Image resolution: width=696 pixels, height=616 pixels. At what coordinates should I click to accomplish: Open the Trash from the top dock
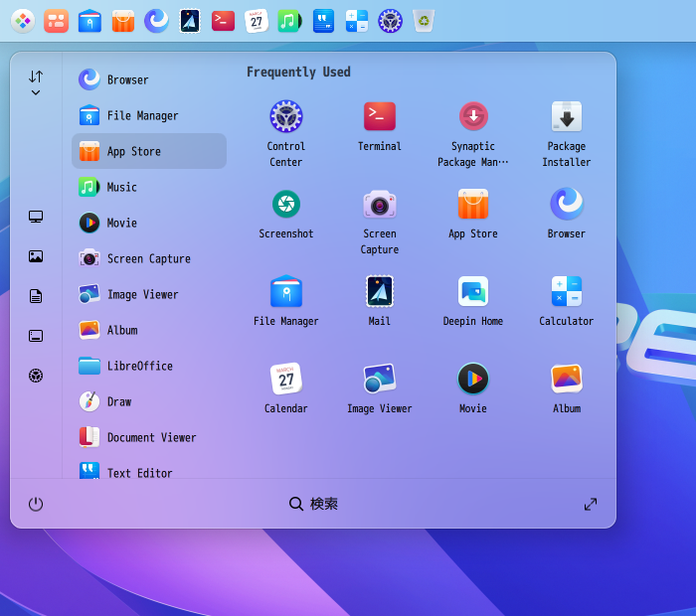[x=424, y=21]
